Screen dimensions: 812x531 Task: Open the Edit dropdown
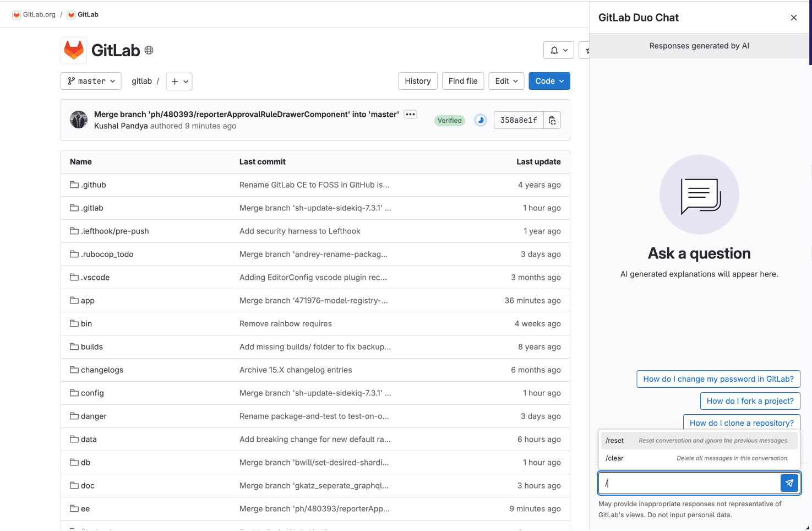click(x=506, y=80)
